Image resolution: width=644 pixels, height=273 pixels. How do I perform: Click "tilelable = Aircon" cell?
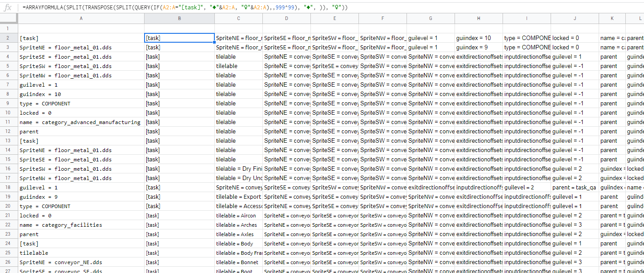238,215
